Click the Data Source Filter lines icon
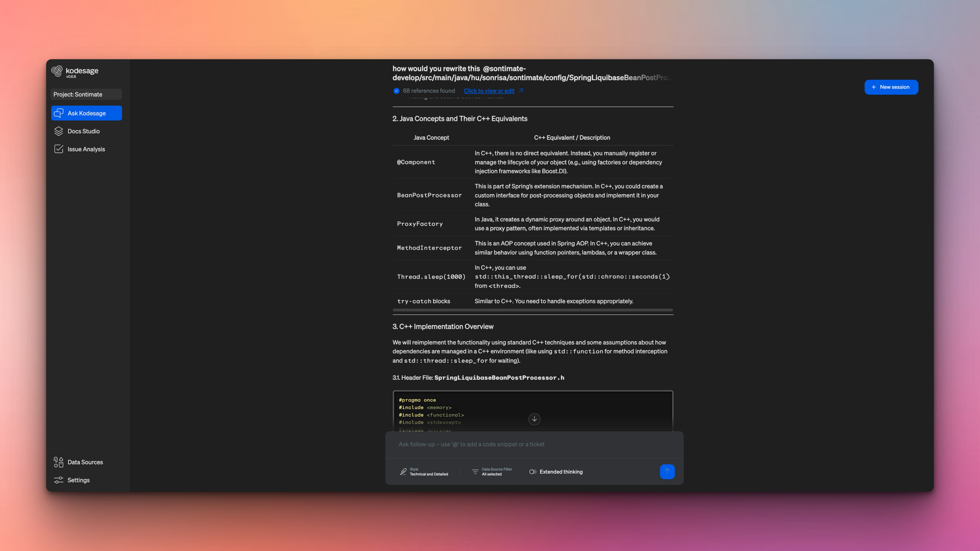The width and height of the screenshot is (980, 551). coord(475,472)
